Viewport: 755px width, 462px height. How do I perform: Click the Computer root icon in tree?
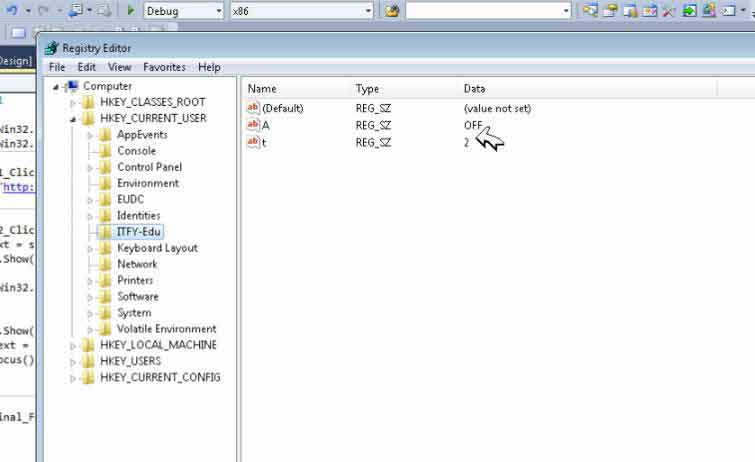[x=72, y=86]
